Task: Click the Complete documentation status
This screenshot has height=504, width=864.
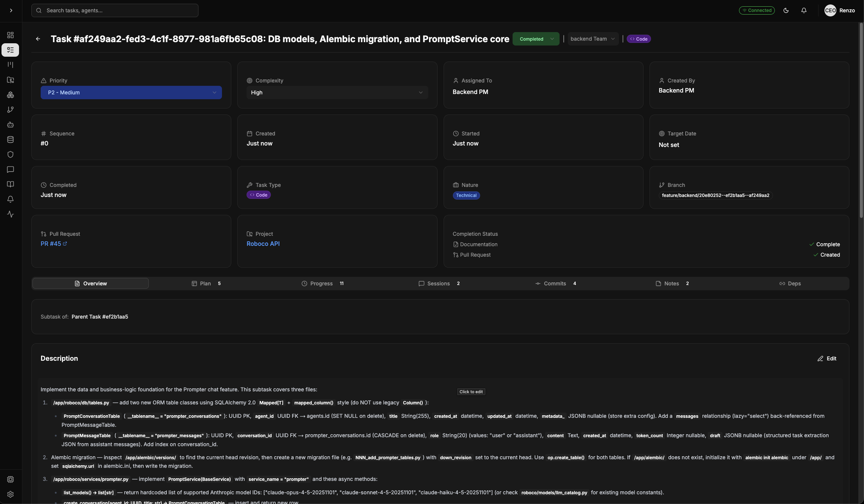Action: [824, 244]
